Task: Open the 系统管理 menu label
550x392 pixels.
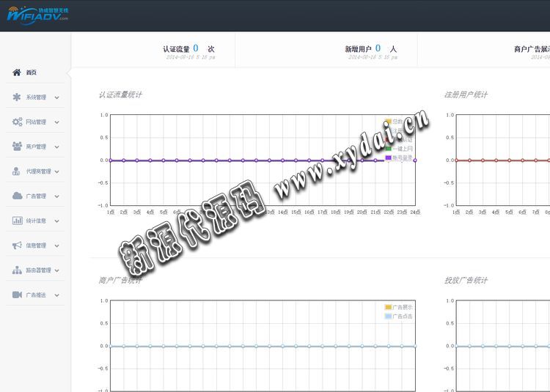Action: [x=36, y=97]
